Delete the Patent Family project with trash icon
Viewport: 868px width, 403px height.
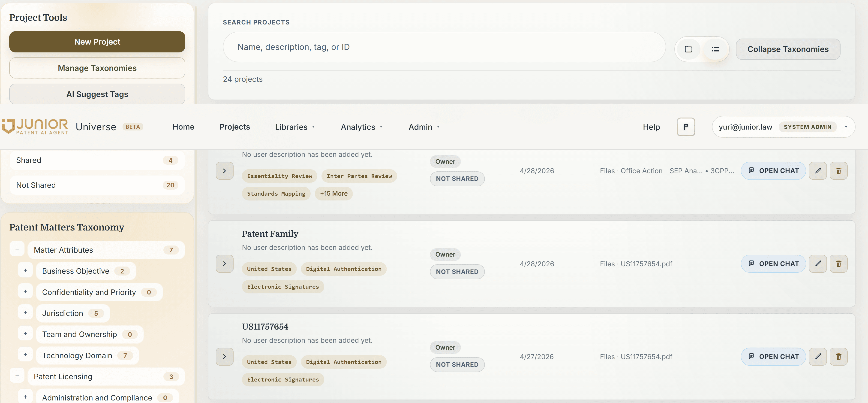coord(838,264)
